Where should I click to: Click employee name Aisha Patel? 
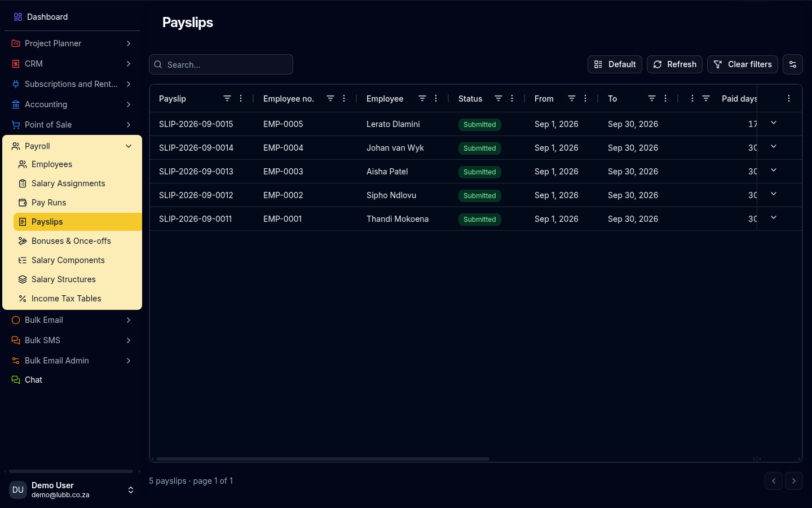pos(387,172)
